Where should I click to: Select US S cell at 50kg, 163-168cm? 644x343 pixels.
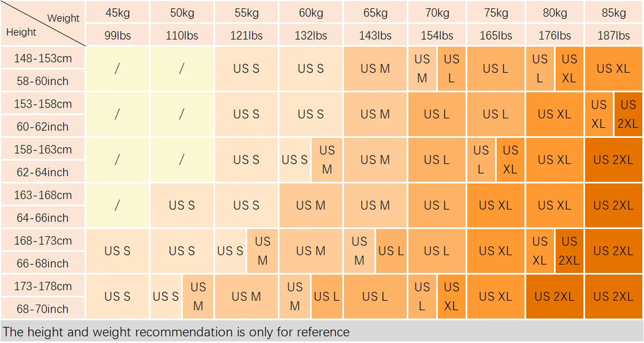182,205
